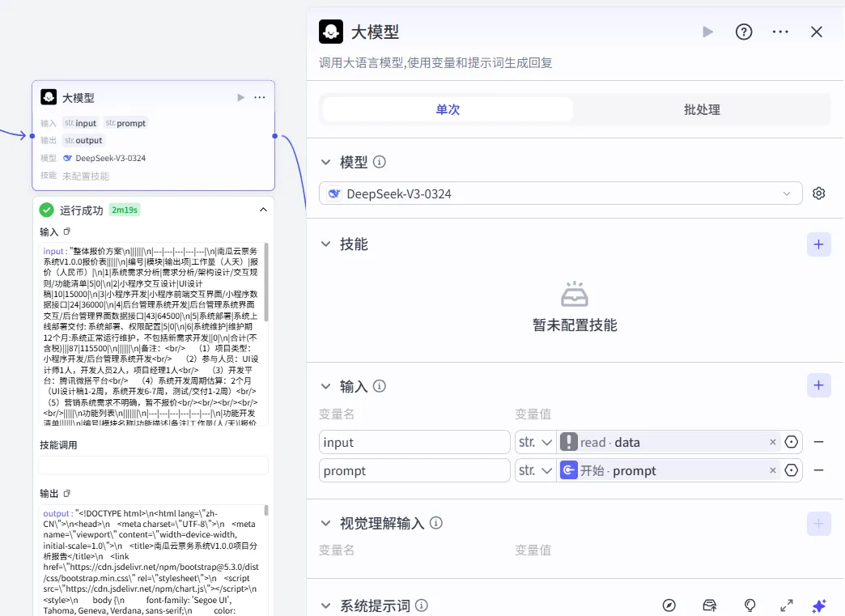Click the 2m19s run duration badge

click(x=125, y=210)
